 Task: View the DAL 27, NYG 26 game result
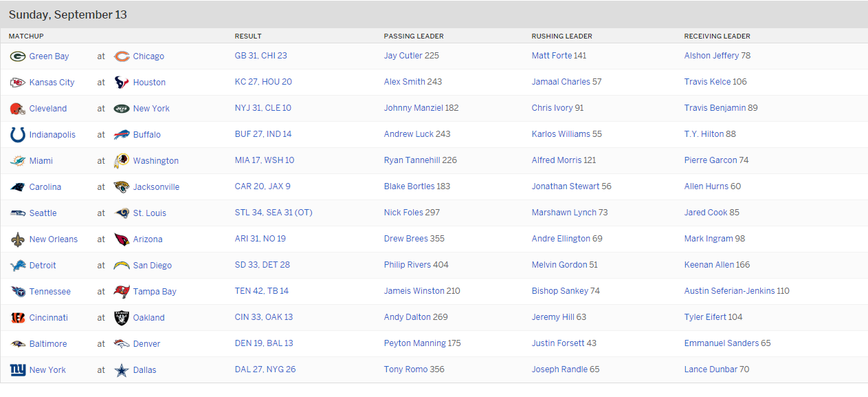[x=265, y=369]
